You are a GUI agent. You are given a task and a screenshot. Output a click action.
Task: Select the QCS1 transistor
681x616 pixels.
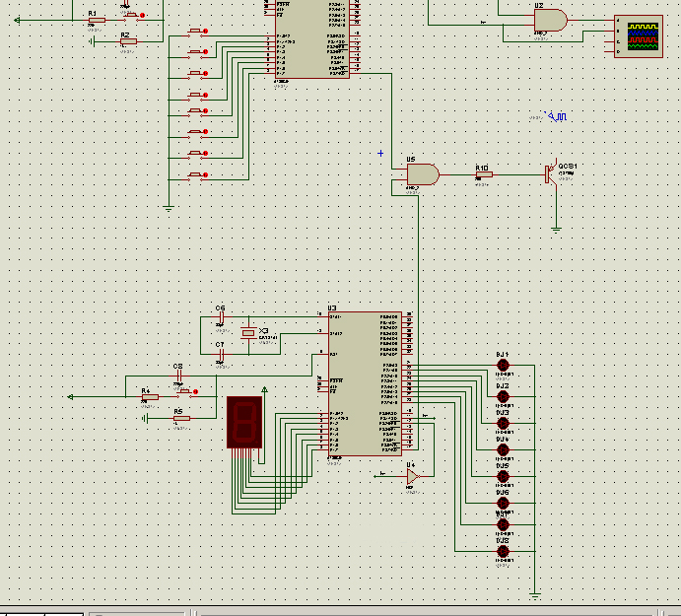(x=552, y=173)
